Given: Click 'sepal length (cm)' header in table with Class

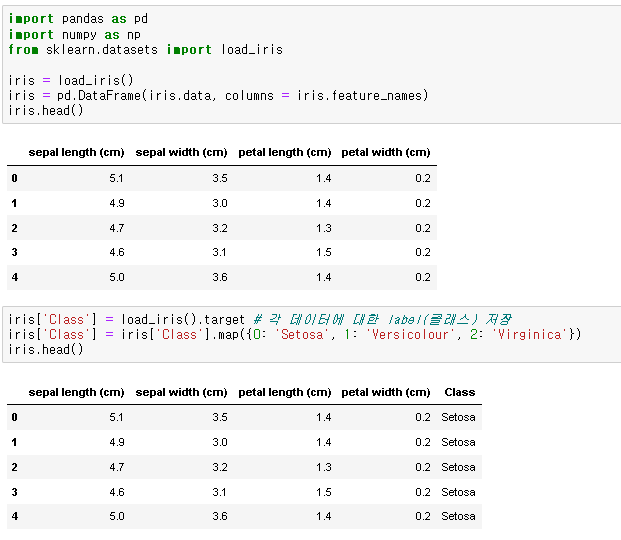Looking at the screenshot, I should (76, 392).
